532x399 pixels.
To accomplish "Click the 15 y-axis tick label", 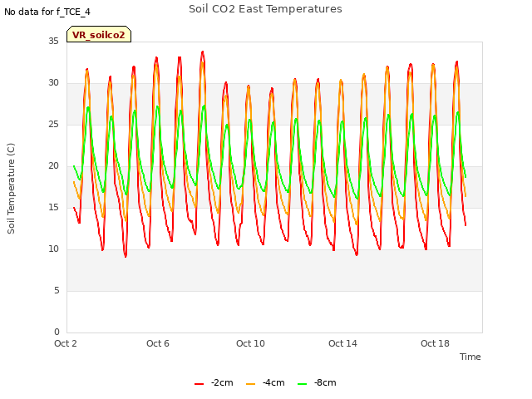I will point(53,207).
